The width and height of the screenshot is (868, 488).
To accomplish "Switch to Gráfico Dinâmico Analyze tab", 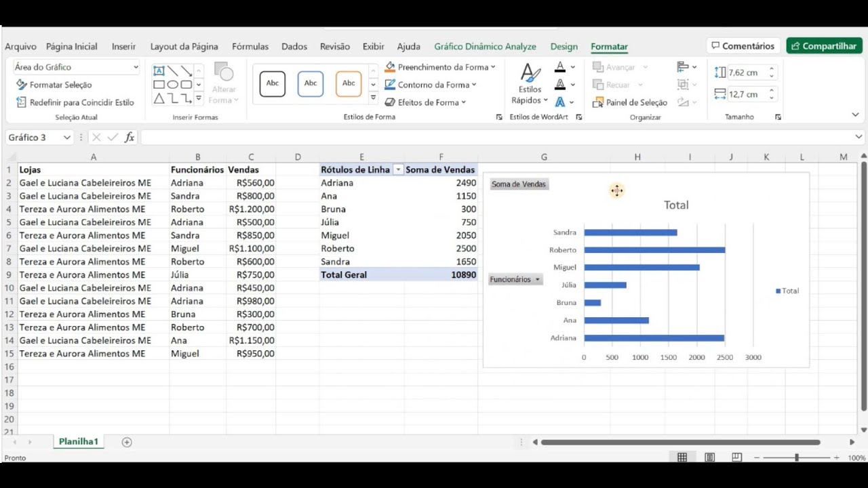I will [x=485, y=47].
